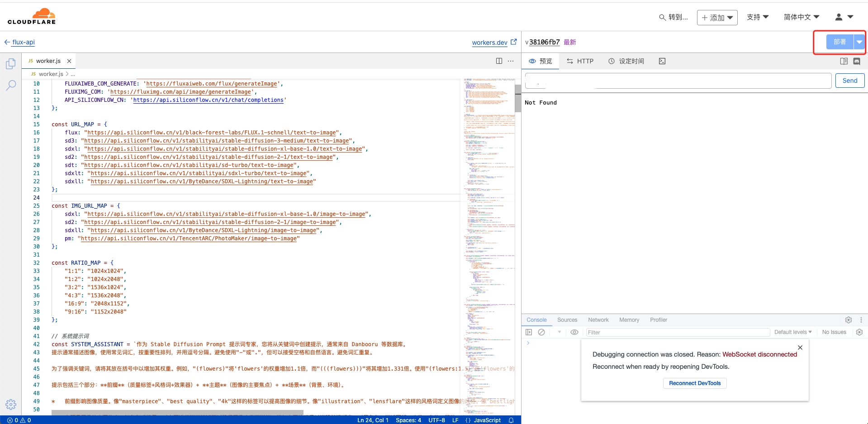Click the split editor layout icon
The image size is (868, 424).
pyautogui.click(x=499, y=61)
